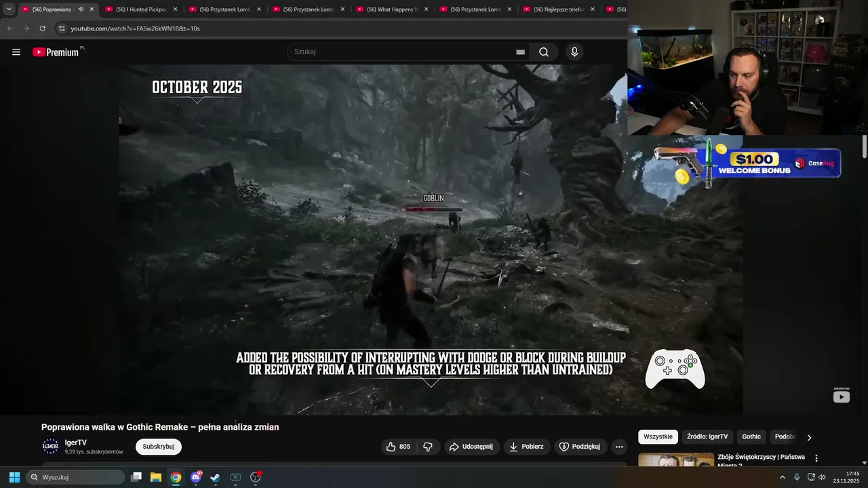868x488 pixels.
Task: Switch to 'I Hunted Pickpoc' tab
Action: click(140, 9)
